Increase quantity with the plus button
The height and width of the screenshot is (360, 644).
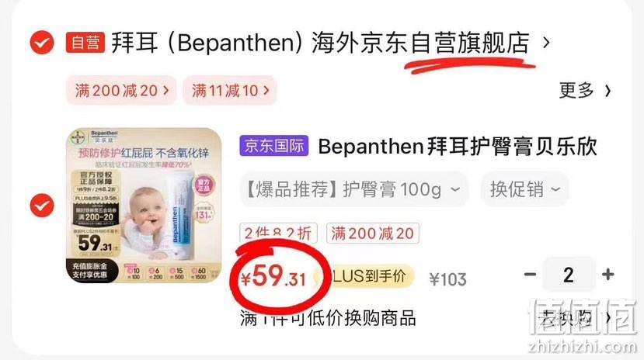tap(607, 275)
